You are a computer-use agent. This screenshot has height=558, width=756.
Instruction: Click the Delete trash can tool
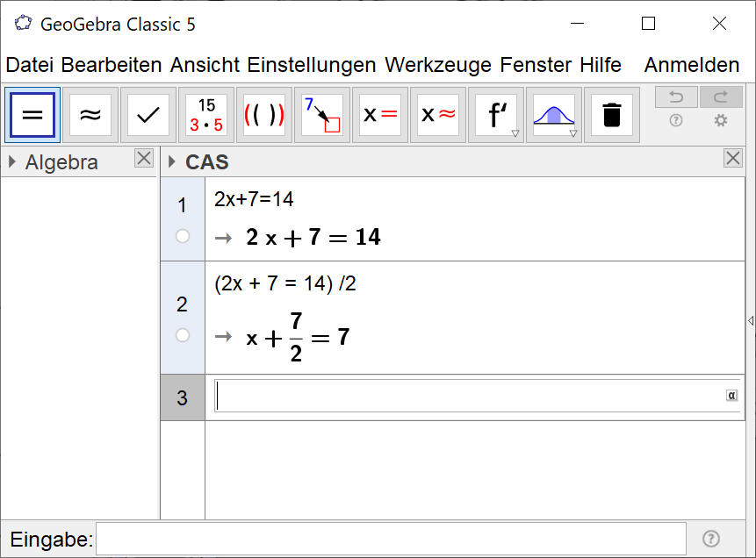[612, 115]
